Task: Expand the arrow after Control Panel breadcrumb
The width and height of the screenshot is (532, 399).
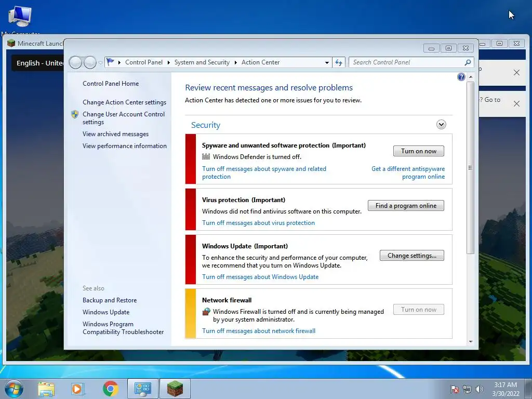Action: (x=169, y=62)
